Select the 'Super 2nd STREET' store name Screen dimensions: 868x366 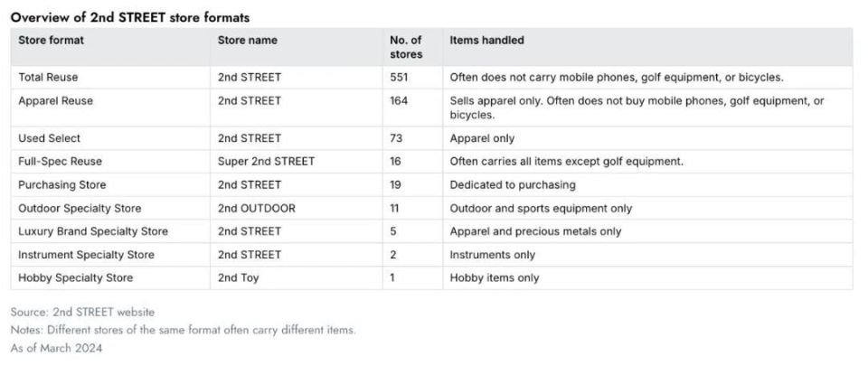(x=266, y=162)
